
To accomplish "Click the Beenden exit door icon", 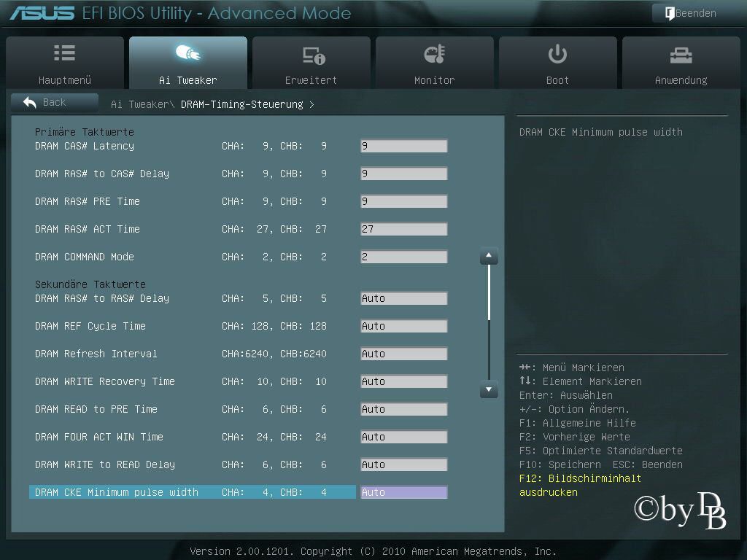I will [670, 13].
